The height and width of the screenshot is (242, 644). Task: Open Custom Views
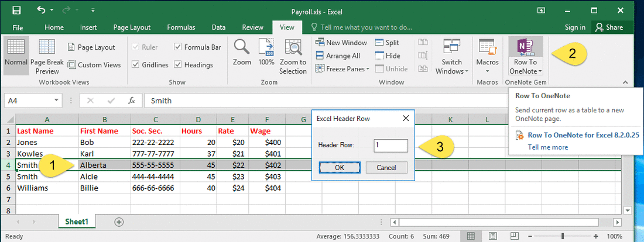pyautogui.click(x=94, y=65)
